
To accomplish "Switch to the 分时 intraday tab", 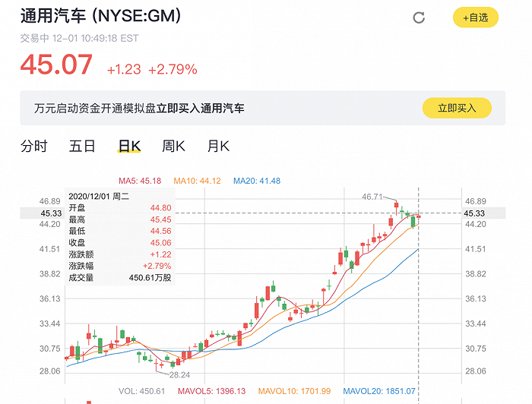I will (x=33, y=146).
